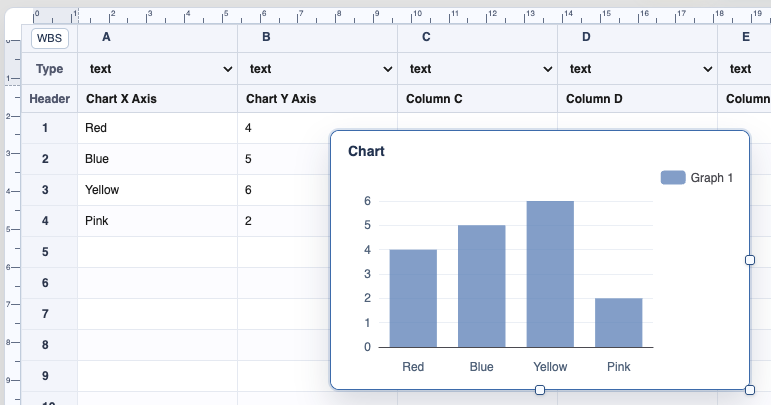
Task: Select the 'Pink' cell in column A
Action: coord(157,221)
